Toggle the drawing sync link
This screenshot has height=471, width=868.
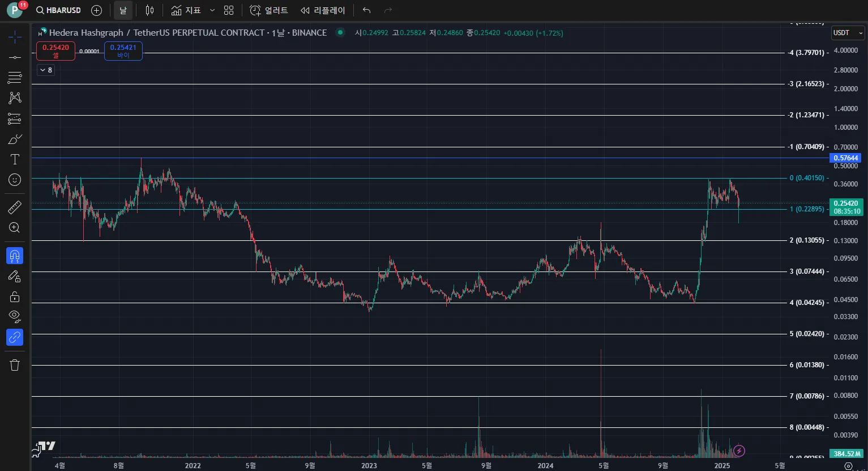click(15, 337)
